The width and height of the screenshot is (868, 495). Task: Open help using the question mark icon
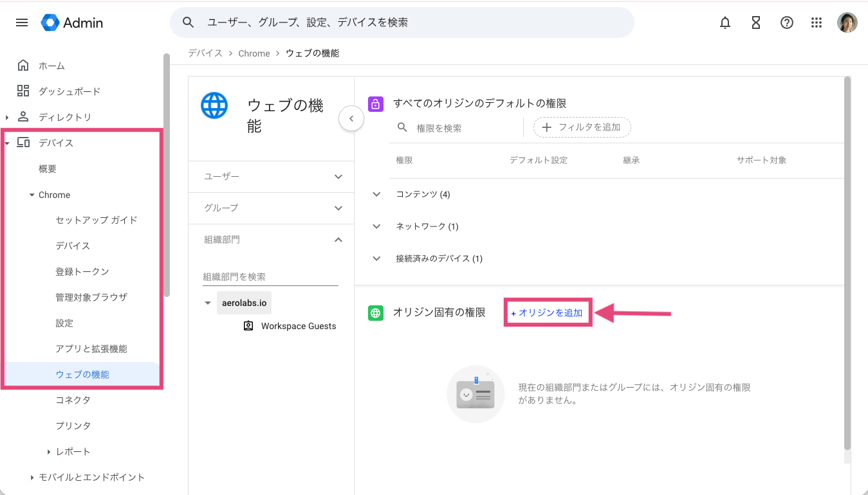[x=786, y=22]
